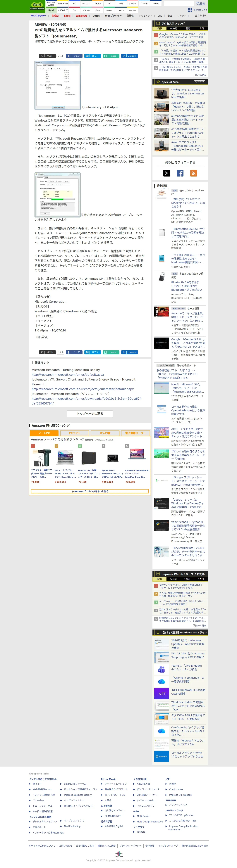
Task: Click the はてブ button above 関連リンク
Action: click(x=92, y=352)
